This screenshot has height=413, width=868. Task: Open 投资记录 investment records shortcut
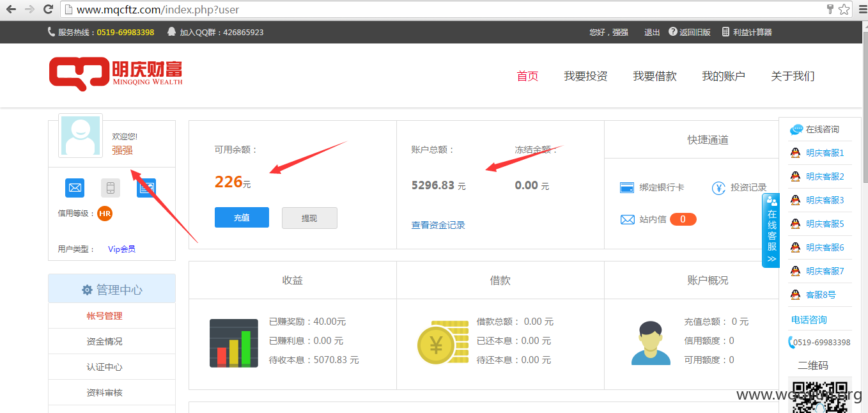tap(739, 188)
